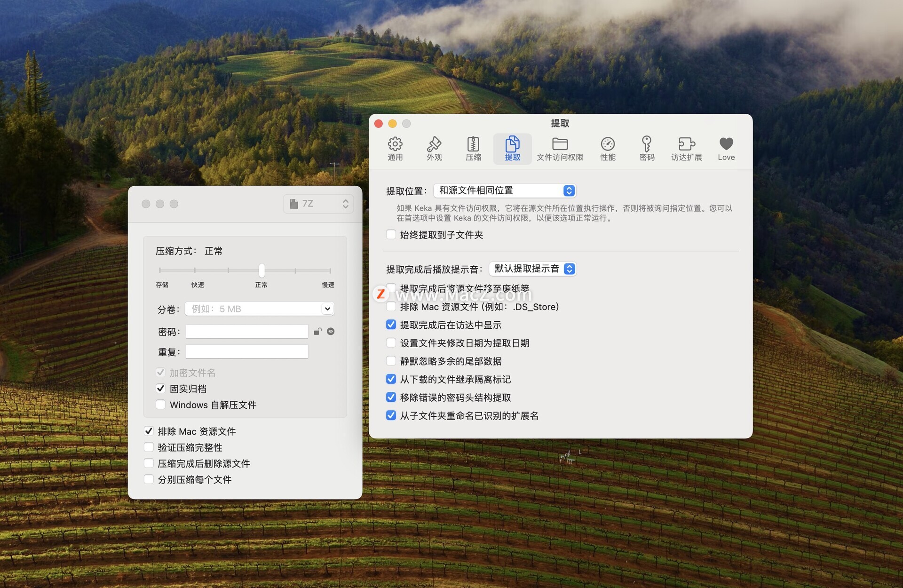Open the 默认提取提示音 sound dropdown
This screenshot has height=588, width=903.
pyautogui.click(x=533, y=269)
